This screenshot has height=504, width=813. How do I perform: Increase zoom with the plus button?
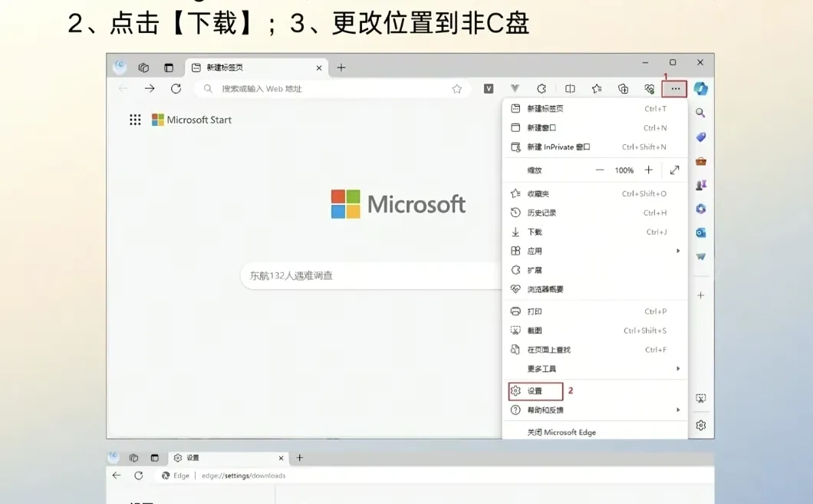pyautogui.click(x=649, y=170)
